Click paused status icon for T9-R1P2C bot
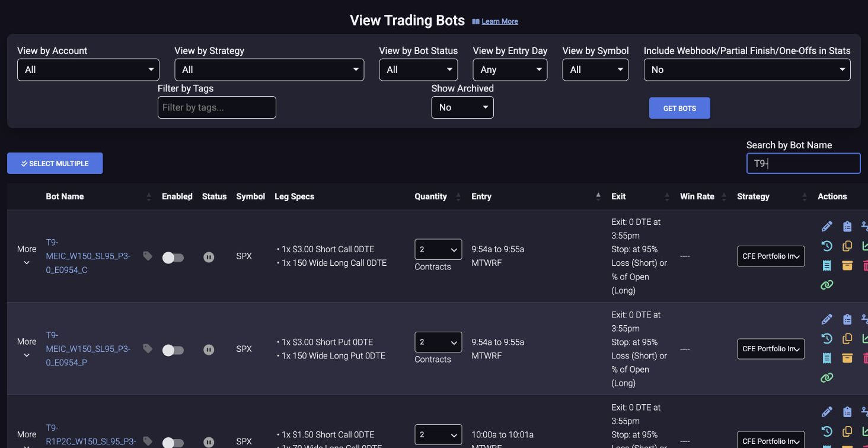Screen dimensions: 868x448 pos(209,442)
